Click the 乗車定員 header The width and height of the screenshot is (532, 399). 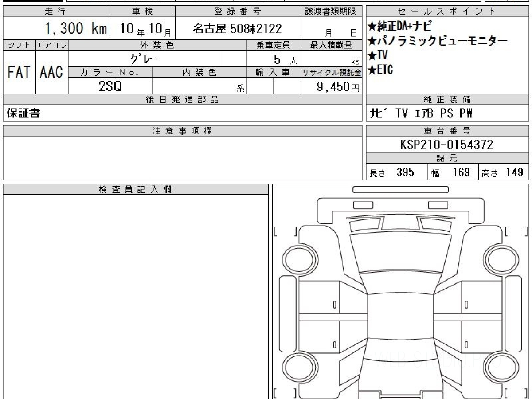(x=273, y=45)
